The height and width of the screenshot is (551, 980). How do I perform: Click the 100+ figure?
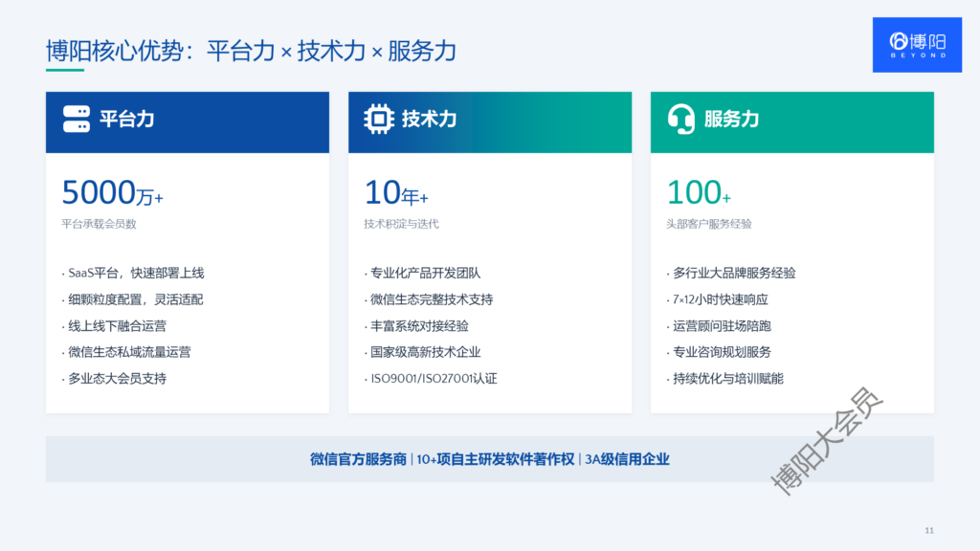click(x=699, y=192)
